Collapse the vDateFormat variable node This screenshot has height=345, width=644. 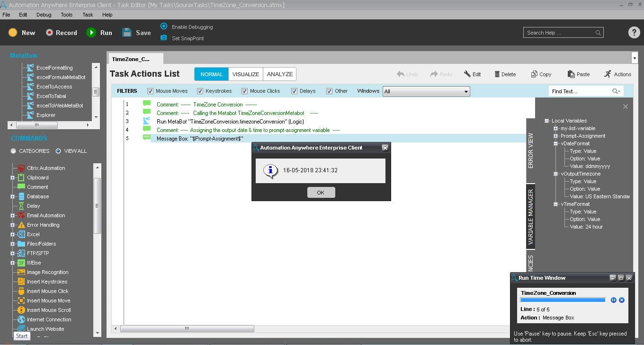556,143
